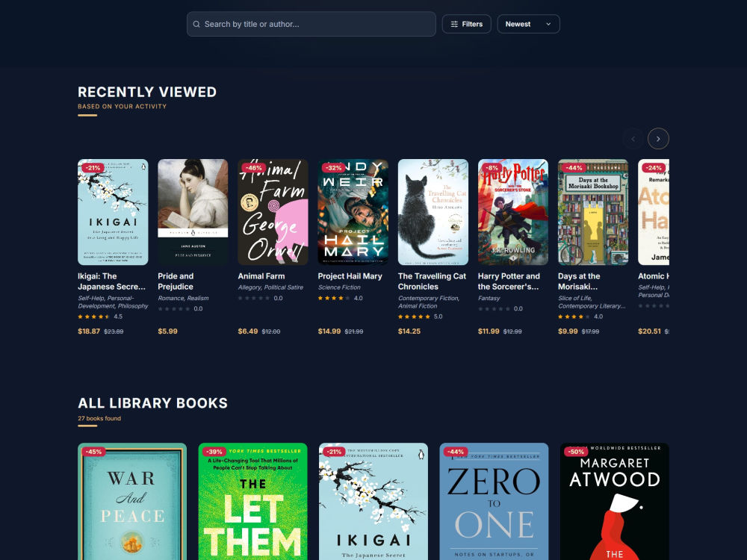The width and height of the screenshot is (747, 560).
Task: Click the star rating of Project Hail Mary
Action: pyautogui.click(x=334, y=298)
